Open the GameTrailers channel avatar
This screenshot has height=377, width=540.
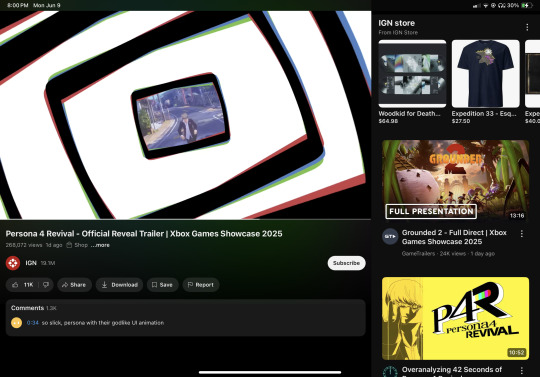[x=390, y=237]
